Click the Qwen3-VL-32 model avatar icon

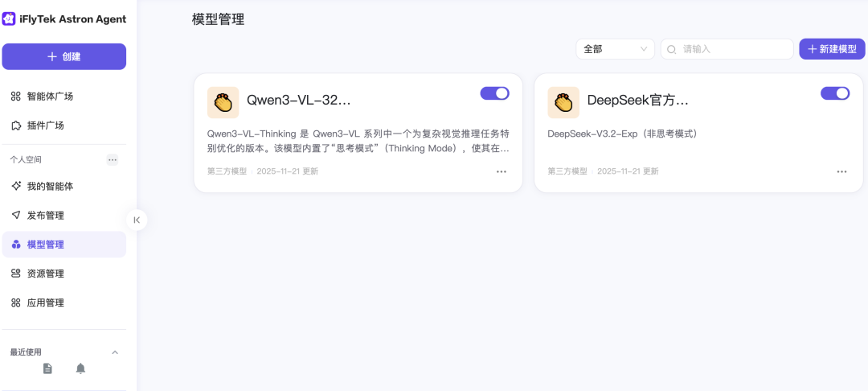click(223, 102)
